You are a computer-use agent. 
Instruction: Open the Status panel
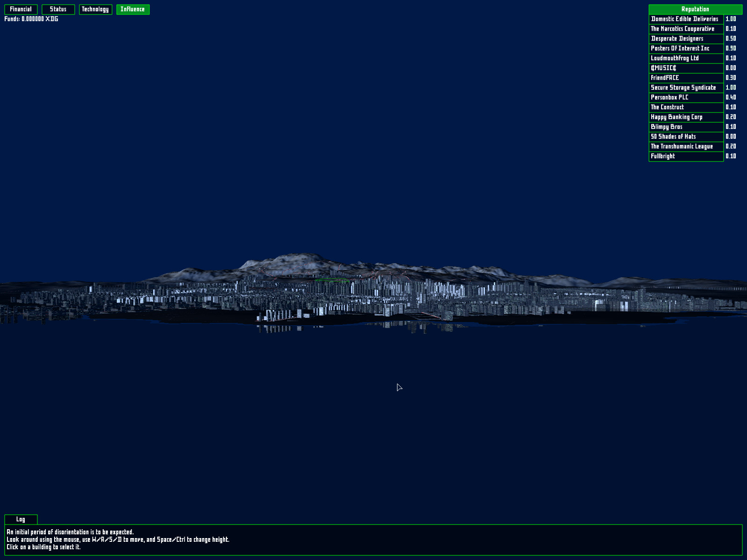pyautogui.click(x=58, y=9)
